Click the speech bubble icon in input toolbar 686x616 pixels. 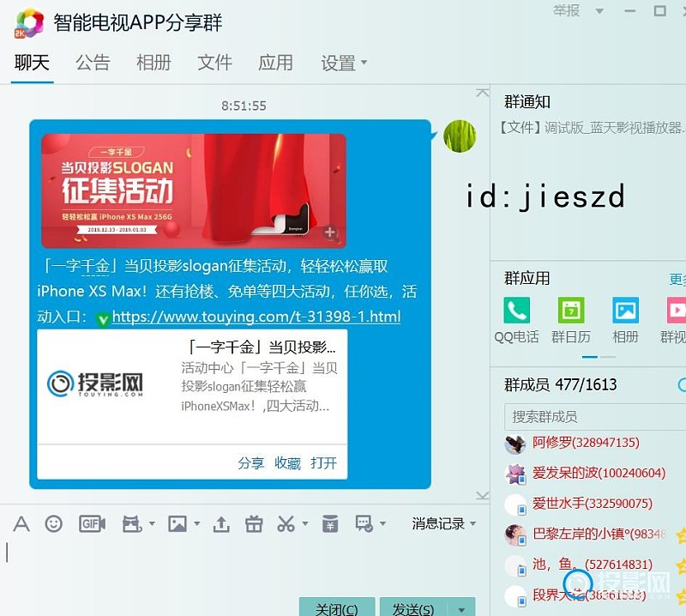pos(364,523)
